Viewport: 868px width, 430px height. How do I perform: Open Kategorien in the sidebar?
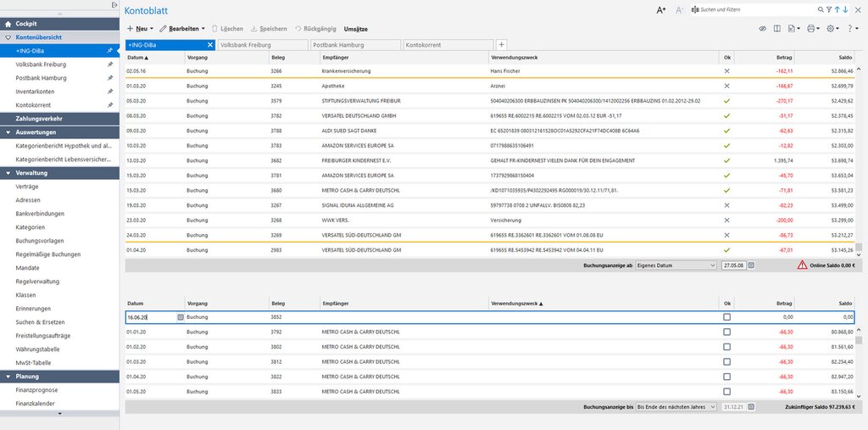click(31, 227)
